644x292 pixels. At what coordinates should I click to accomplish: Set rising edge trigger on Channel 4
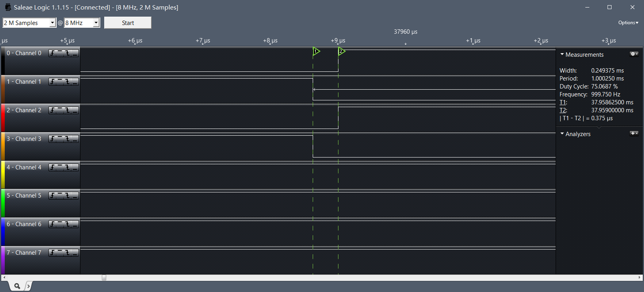point(52,167)
